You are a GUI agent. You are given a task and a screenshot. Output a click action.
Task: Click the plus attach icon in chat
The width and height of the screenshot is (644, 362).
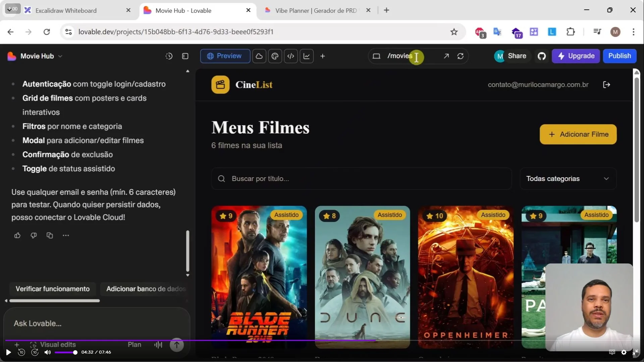coord(17,345)
